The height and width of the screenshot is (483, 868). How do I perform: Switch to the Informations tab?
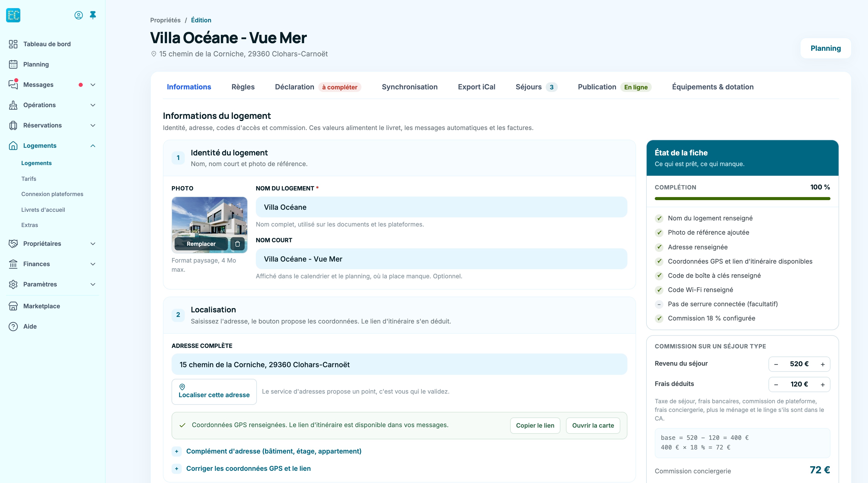[189, 87]
